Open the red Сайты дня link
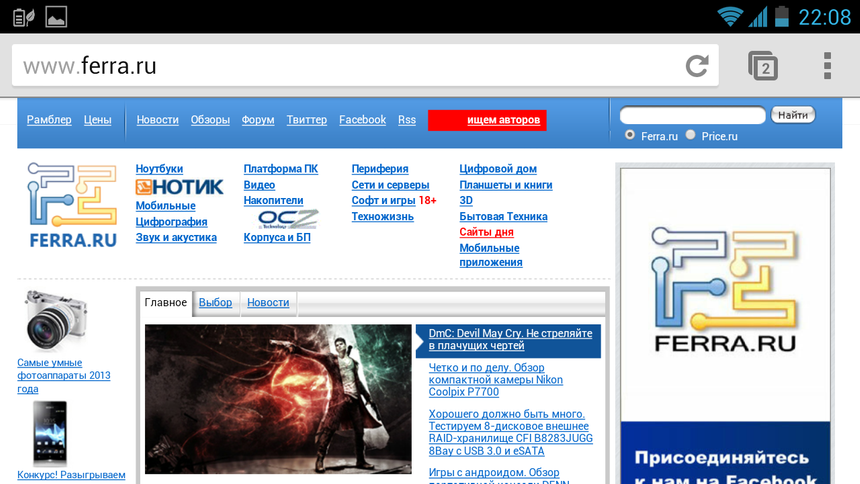 point(486,232)
